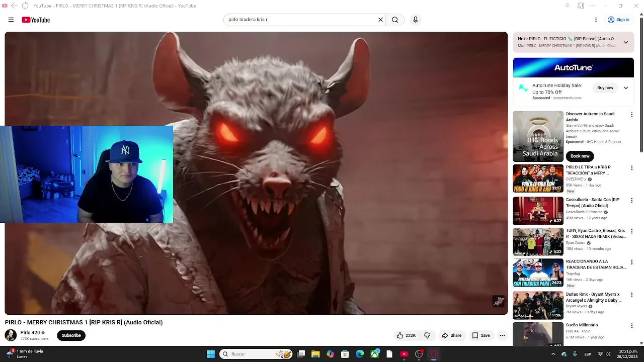Open options for Burlao Rmx video
Screen dimensions: 644x362
(632, 295)
